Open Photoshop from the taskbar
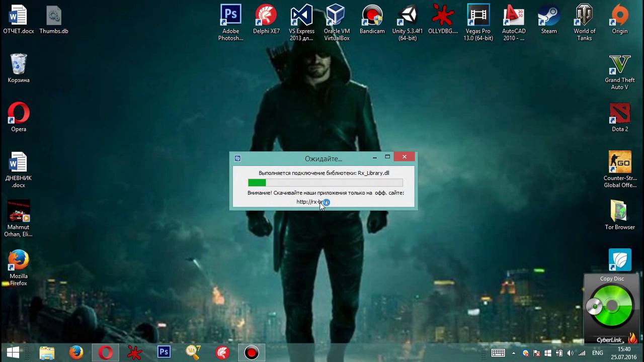Screen dimensions: 644x362 164,352
